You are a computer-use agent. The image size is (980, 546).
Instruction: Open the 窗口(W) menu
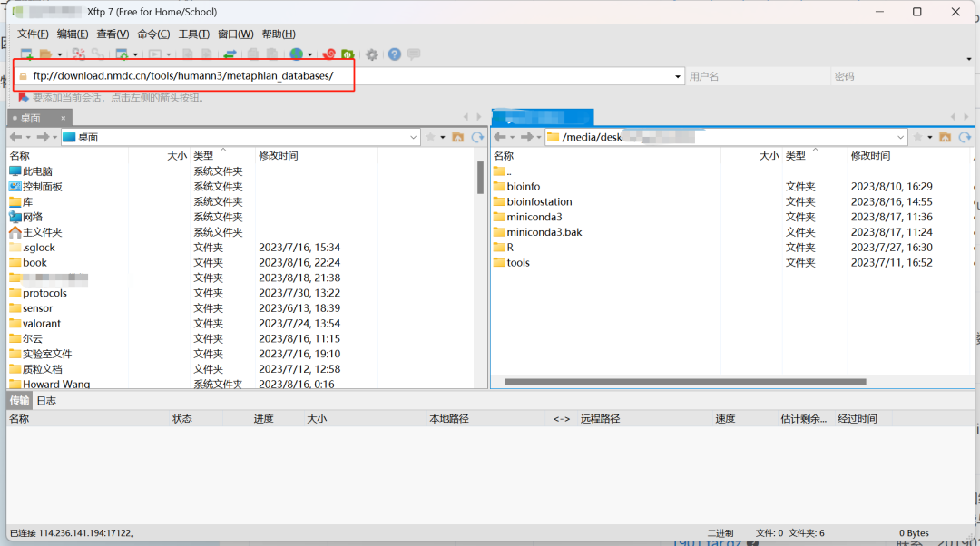[236, 34]
